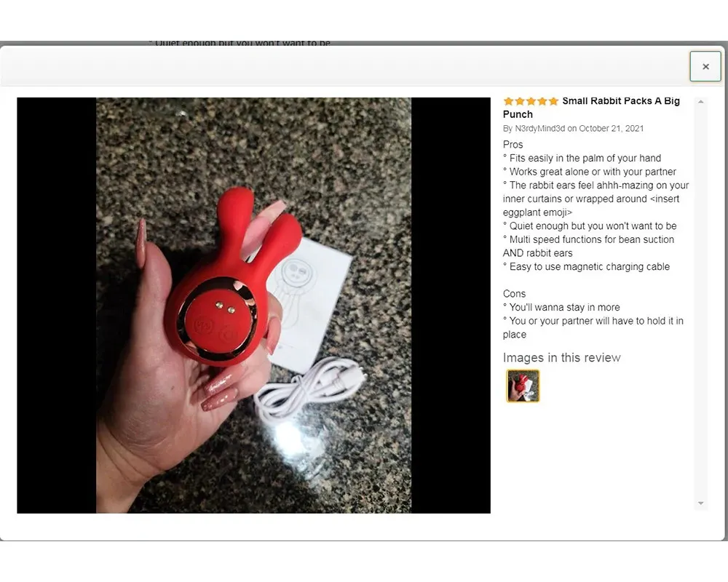The image size is (728, 582).
Task: Click the fourth gold rating star
Action: click(542, 101)
